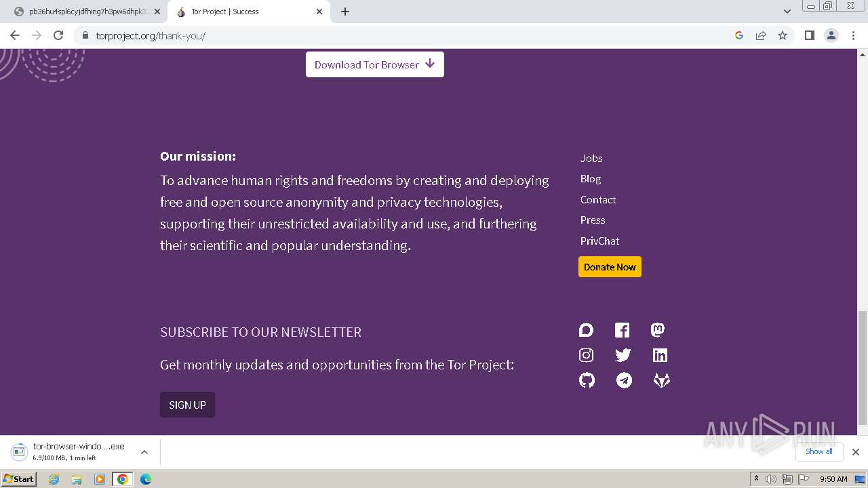Expand options for the tor-browser download

[x=144, y=452]
